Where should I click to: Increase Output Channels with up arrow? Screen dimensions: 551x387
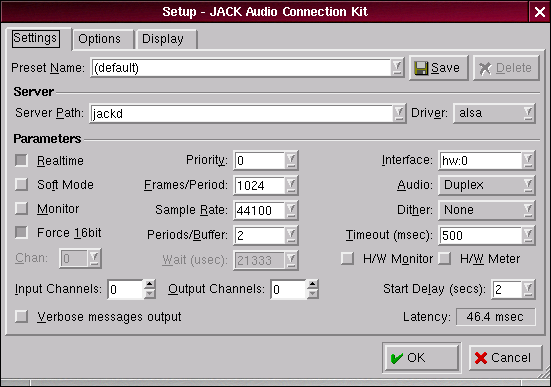(312, 284)
